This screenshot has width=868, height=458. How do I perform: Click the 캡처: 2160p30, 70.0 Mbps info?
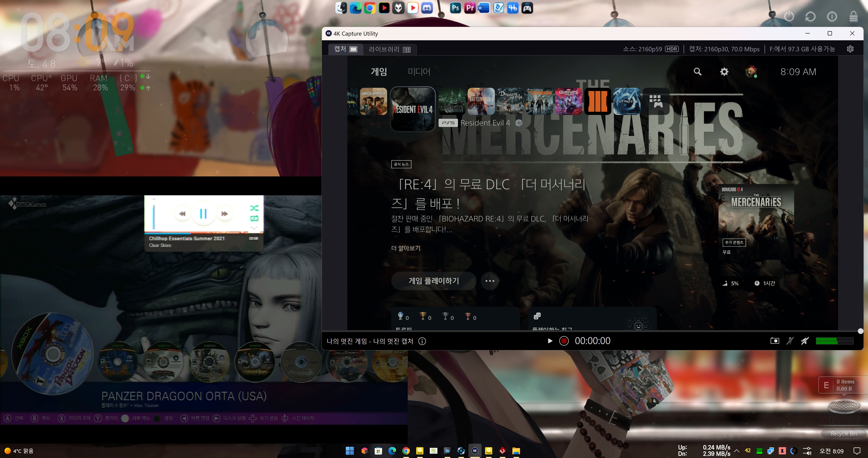click(x=724, y=49)
